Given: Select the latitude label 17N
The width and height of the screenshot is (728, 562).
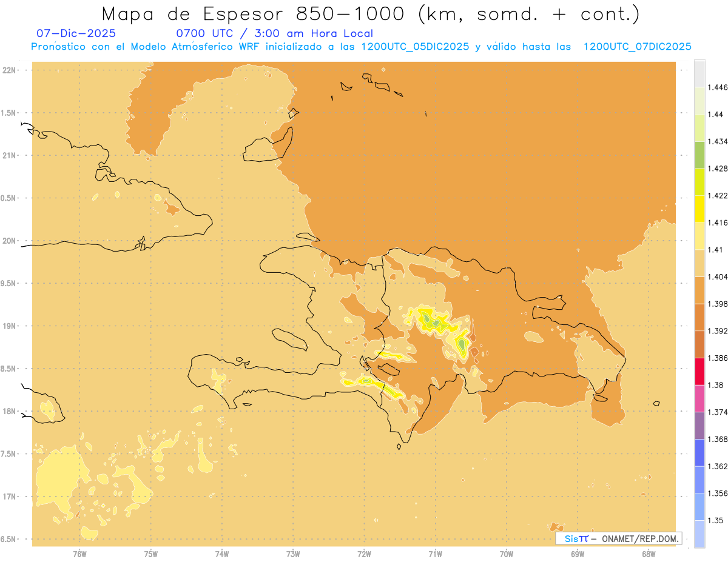Looking at the screenshot, I should coord(10,497).
